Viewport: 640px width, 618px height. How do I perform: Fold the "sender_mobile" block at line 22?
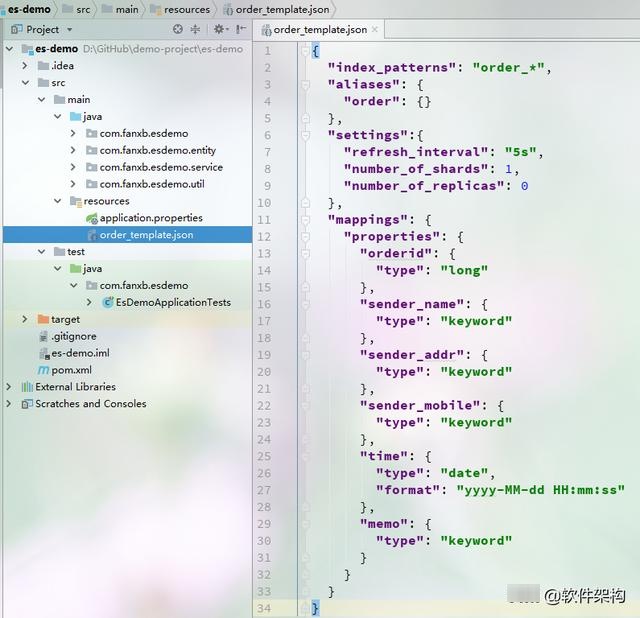pos(305,405)
